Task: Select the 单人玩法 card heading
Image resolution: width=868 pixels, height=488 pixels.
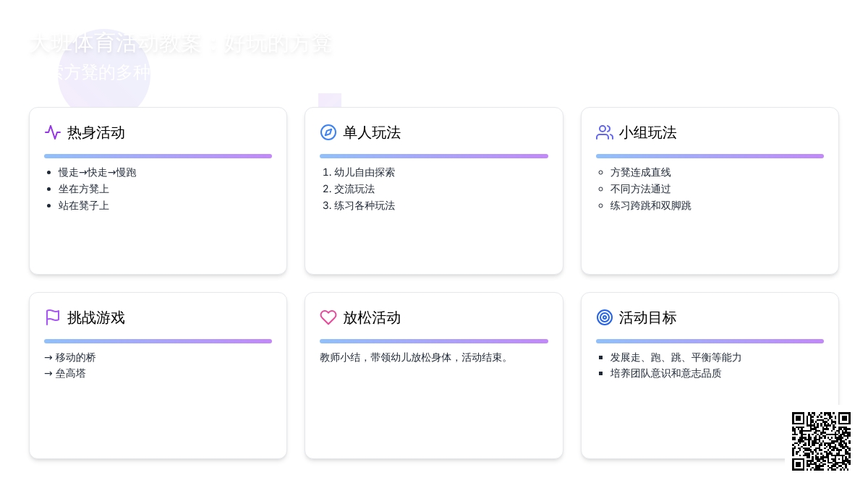Action: pyautogui.click(x=372, y=132)
